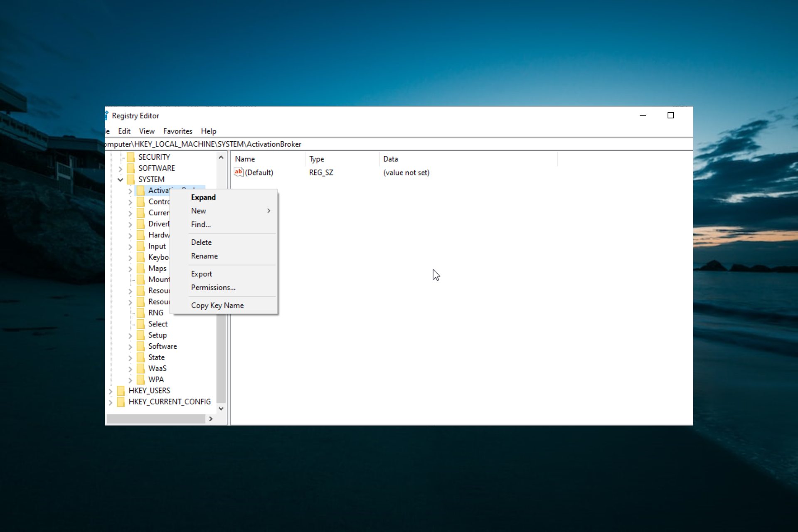Screen dimensions: 798x532
Task: Click the HKEY_CURRENT_CONFIG folder icon
Action: (121, 402)
